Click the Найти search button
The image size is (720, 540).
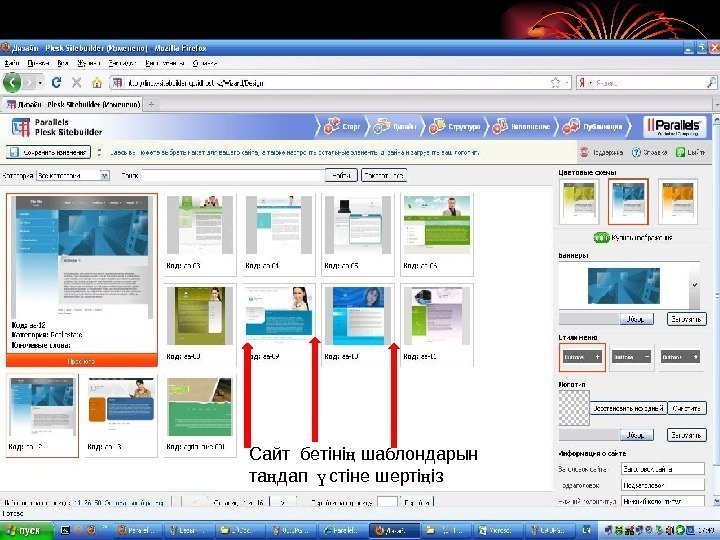click(x=341, y=175)
